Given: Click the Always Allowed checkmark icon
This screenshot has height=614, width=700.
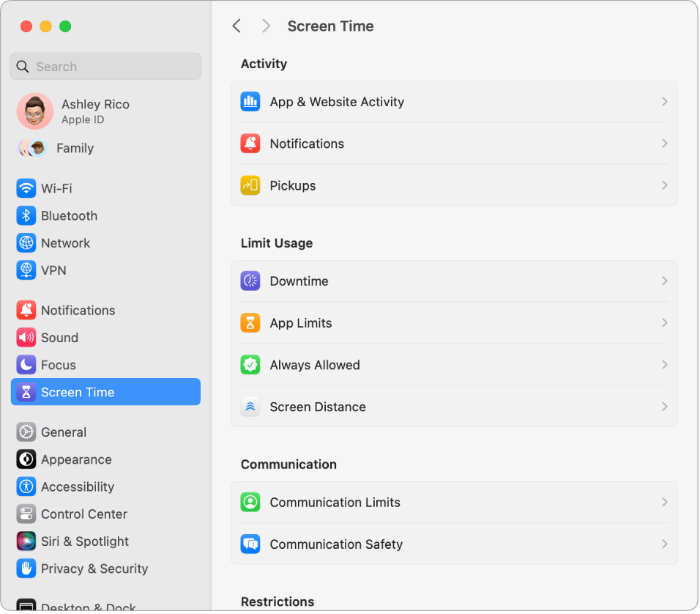Looking at the screenshot, I should point(250,364).
